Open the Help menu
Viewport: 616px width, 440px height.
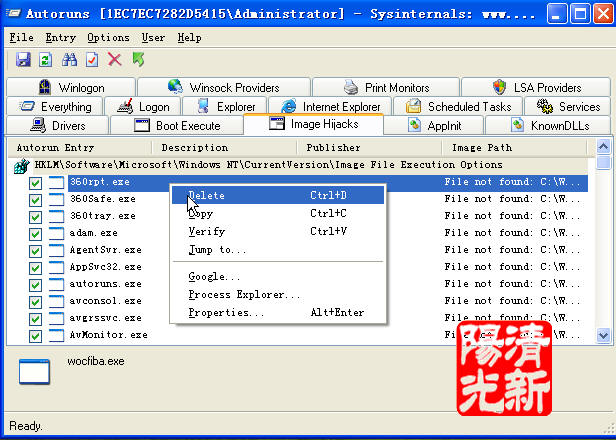tap(189, 38)
